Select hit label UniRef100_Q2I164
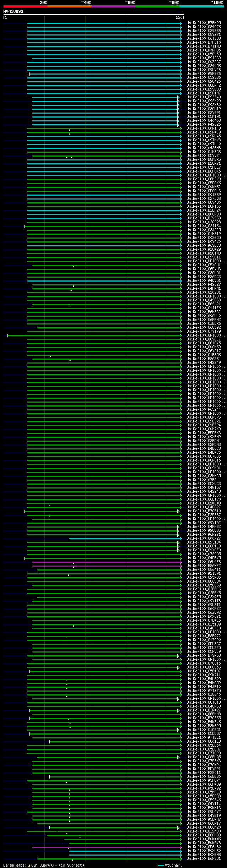Image resolution: width=227 pixels, height=868 pixels. pos(204,226)
